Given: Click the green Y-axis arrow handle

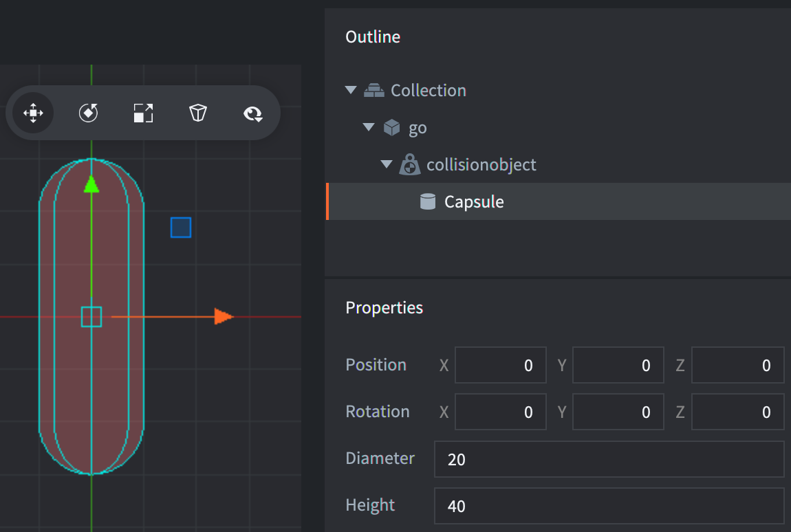Looking at the screenshot, I should tap(91, 184).
